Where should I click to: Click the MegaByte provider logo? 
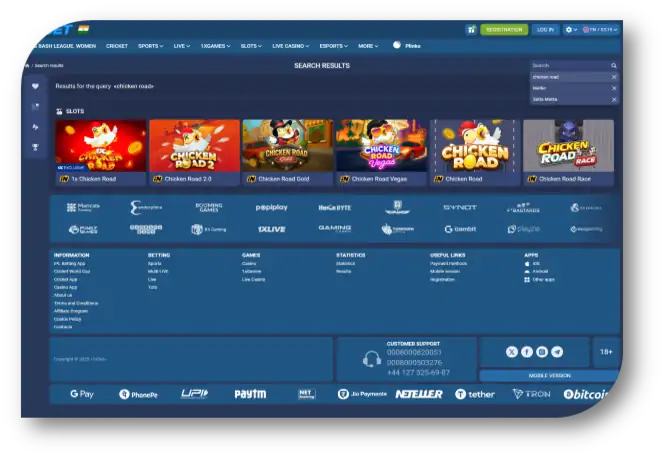[x=335, y=207]
